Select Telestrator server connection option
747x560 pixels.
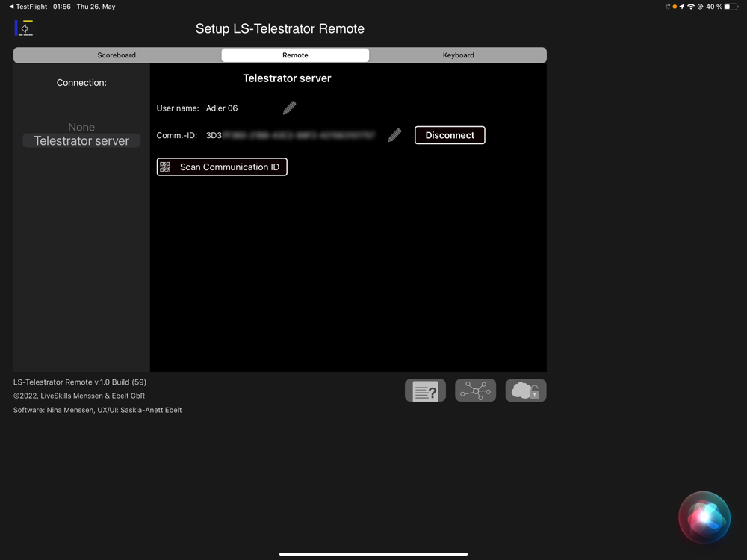[81, 141]
